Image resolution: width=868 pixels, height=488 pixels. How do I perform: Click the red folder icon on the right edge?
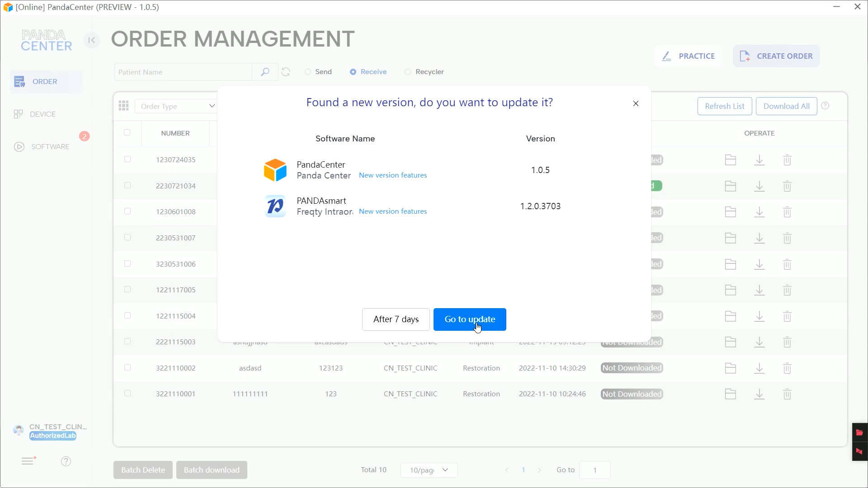(859, 432)
